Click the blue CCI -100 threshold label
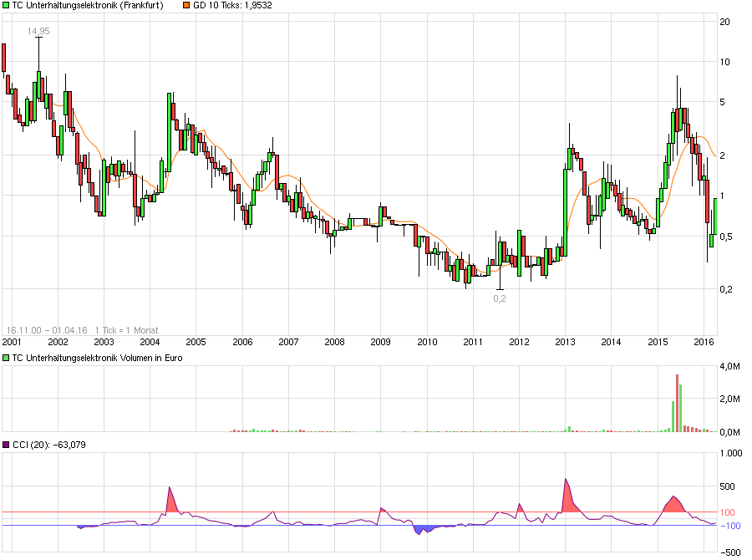 pos(730,526)
